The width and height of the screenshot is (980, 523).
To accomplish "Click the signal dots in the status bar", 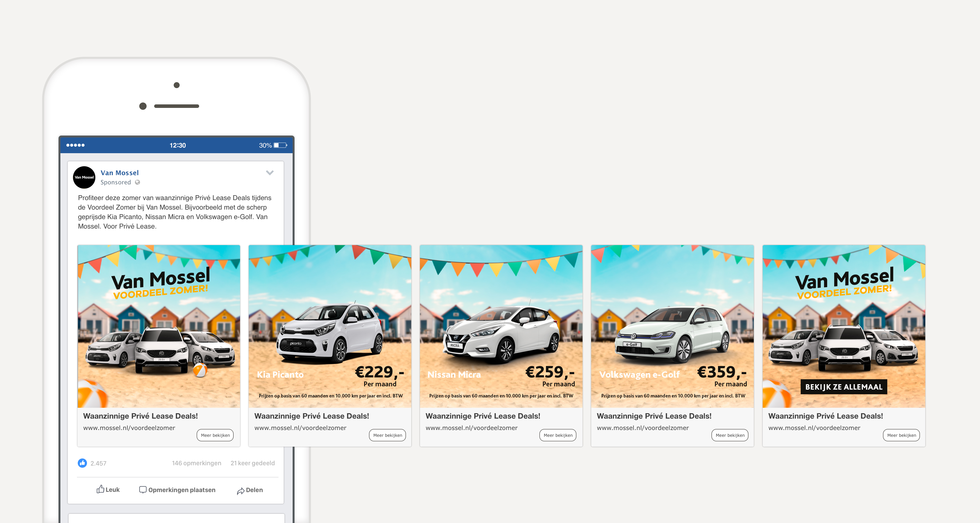I will (75, 145).
